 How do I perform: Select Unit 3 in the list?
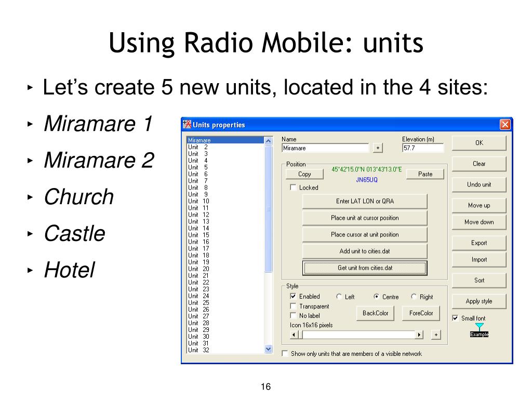click(x=225, y=154)
